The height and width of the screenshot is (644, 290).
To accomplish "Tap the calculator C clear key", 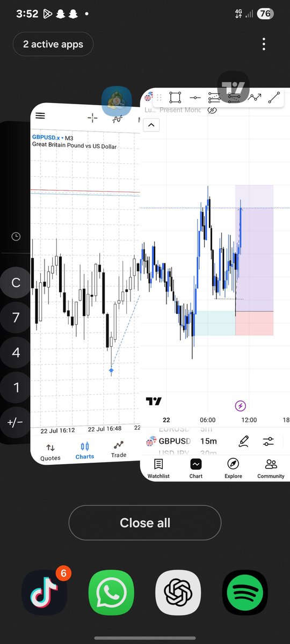I will click(16, 282).
